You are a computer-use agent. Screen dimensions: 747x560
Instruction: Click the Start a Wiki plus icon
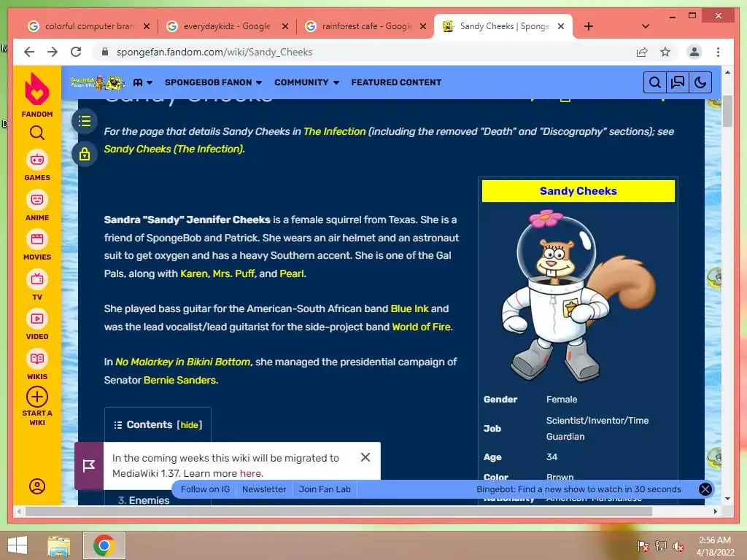click(37, 397)
